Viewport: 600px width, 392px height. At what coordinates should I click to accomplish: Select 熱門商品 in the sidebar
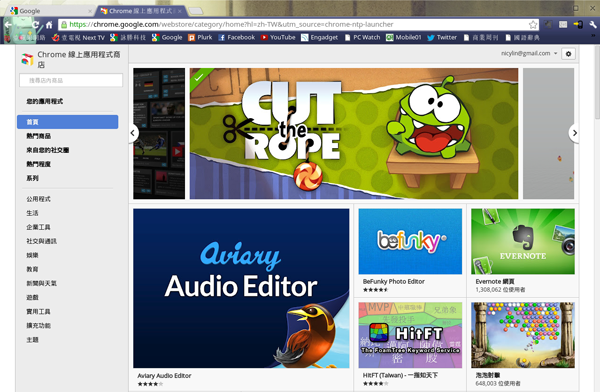[x=39, y=136]
